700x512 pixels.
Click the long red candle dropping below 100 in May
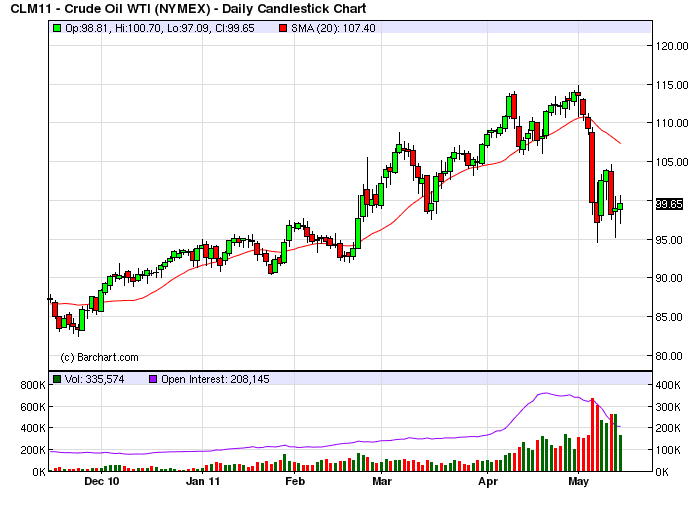pos(592,167)
